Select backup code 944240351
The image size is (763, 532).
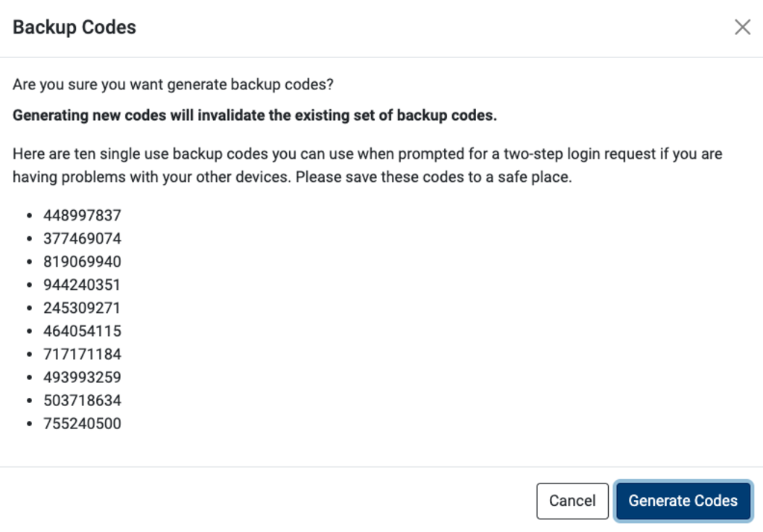[x=82, y=284]
